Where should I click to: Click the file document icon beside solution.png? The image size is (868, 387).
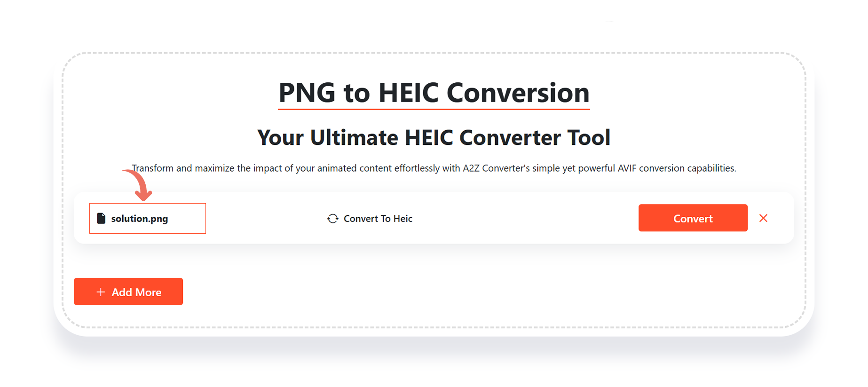(x=101, y=218)
